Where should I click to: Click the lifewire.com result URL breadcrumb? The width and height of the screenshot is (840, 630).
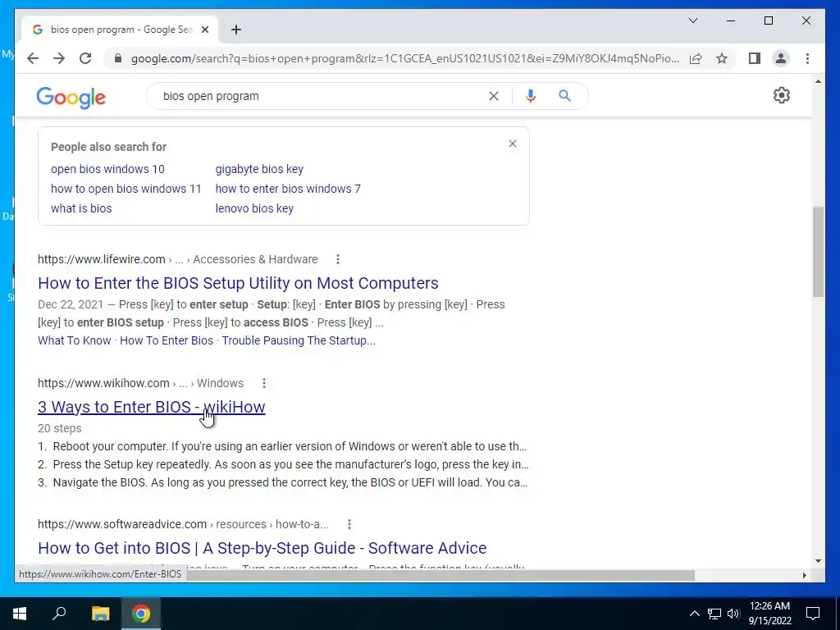click(178, 259)
